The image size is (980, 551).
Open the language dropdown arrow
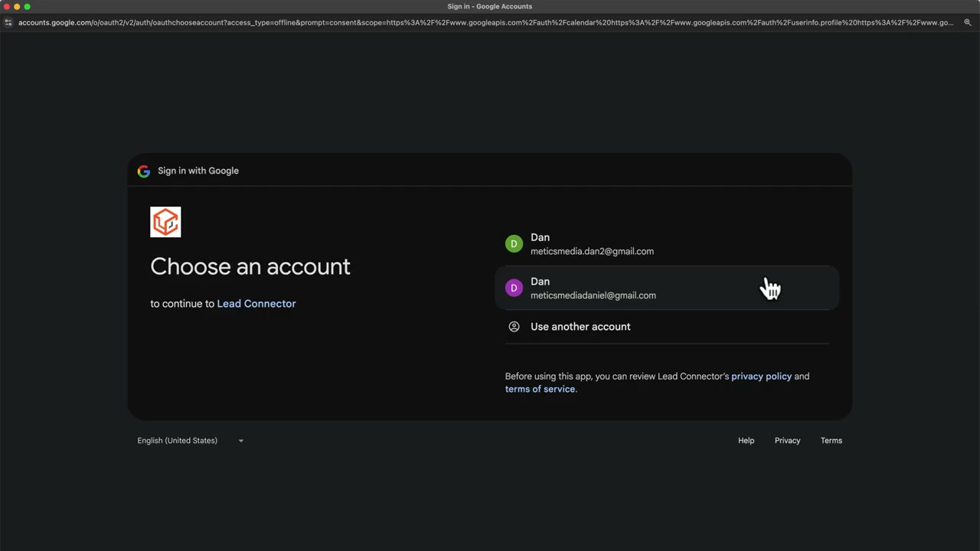(x=240, y=441)
